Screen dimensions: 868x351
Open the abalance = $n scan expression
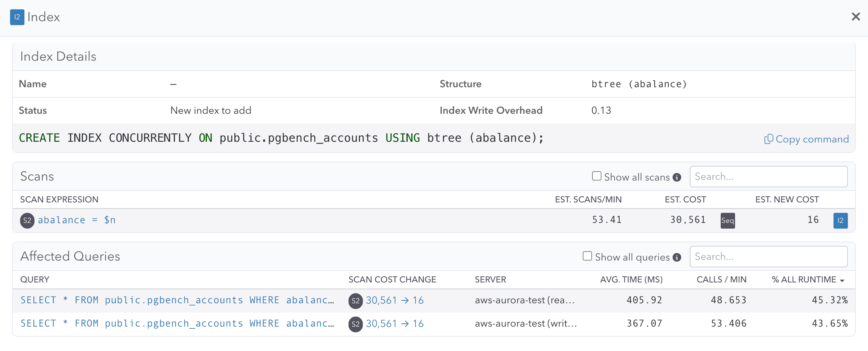[x=77, y=220]
